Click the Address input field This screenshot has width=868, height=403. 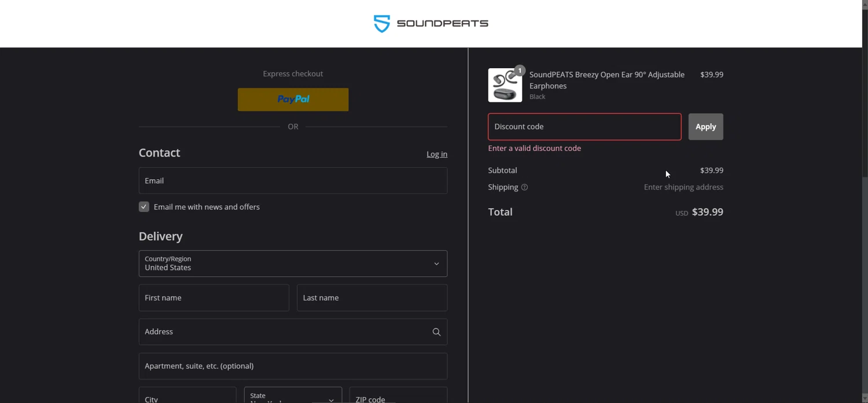[293, 332]
